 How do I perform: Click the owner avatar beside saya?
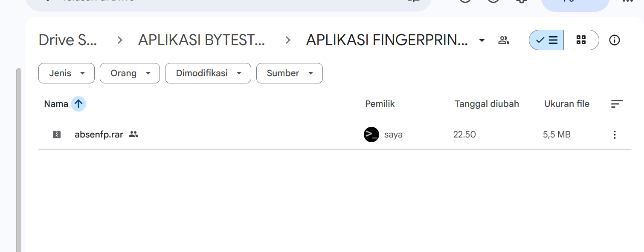tap(371, 135)
